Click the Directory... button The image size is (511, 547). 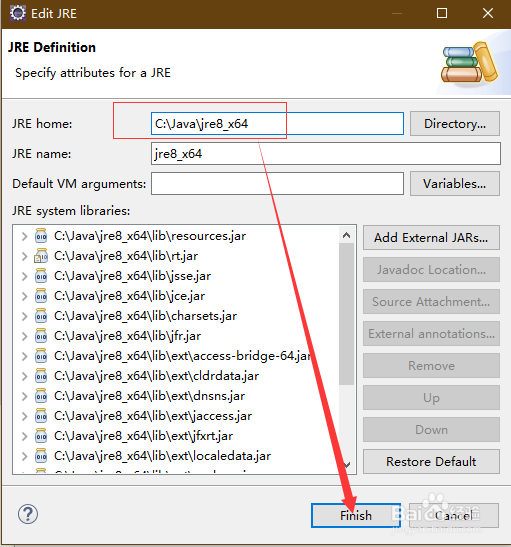tap(455, 123)
